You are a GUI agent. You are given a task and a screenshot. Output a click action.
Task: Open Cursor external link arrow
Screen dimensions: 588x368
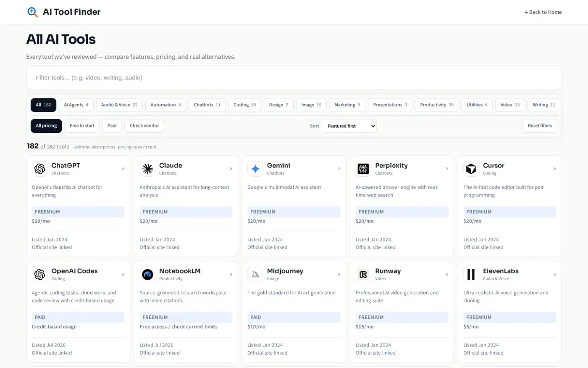pyautogui.click(x=554, y=169)
